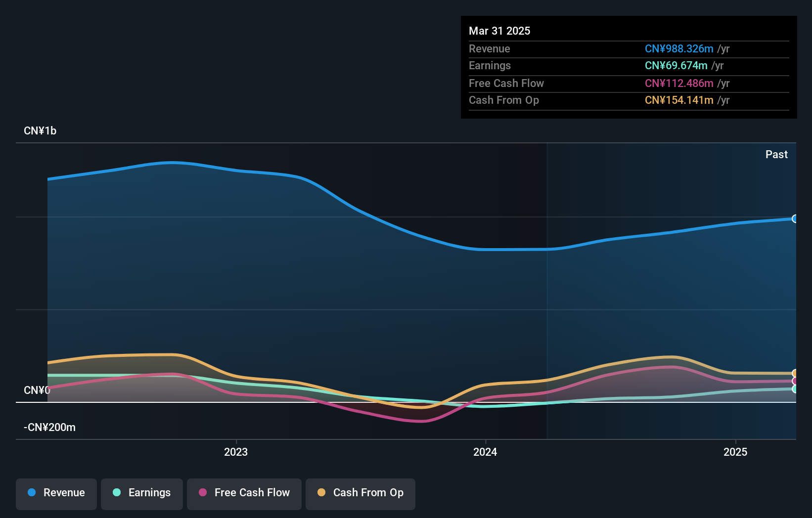Click the pink Free Cash Flow endpoint marker
The width and height of the screenshot is (812, 518).
point(795,381)
